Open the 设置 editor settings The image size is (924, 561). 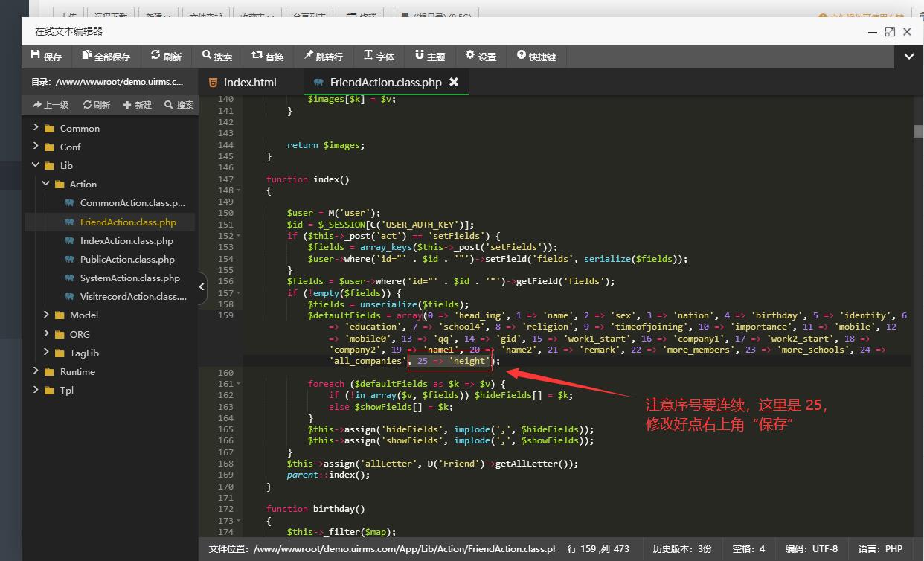(481, 57)
